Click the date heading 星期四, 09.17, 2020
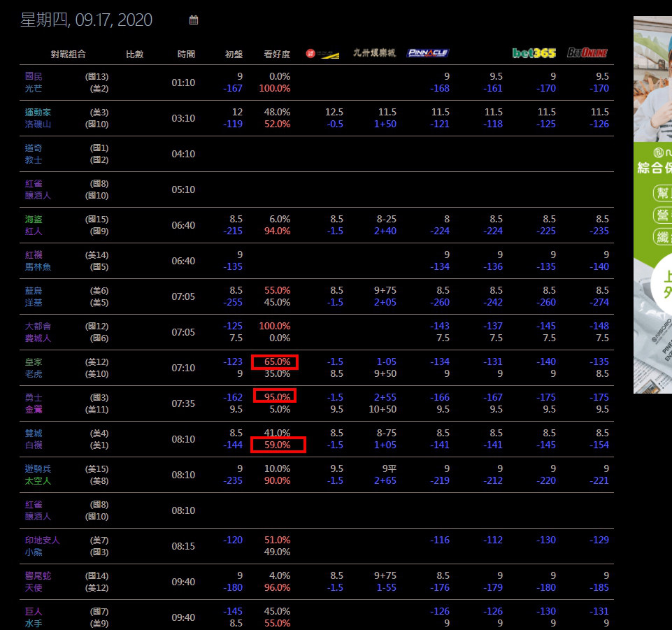Viewport: 672px width, 630px height. (x=86, y=20)
